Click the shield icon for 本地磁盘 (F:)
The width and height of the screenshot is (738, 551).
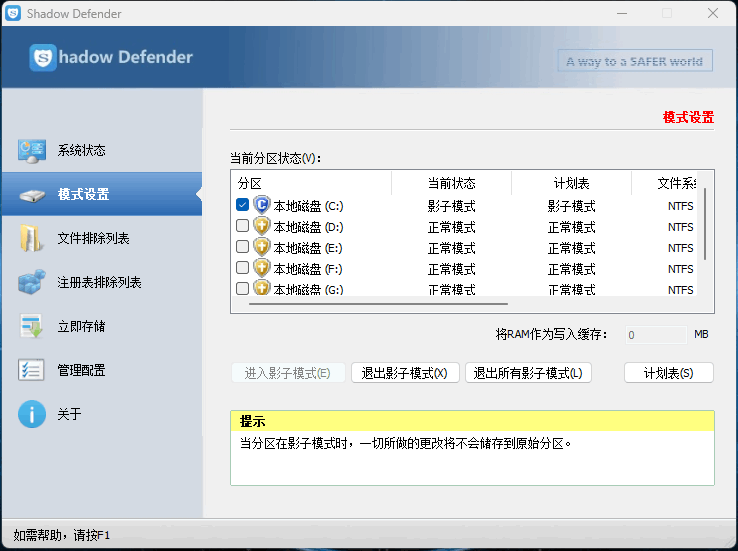[262, 268]
